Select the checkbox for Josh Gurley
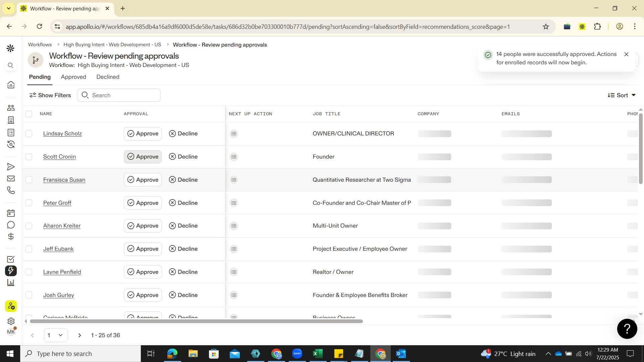Screen dimensions: 644x362 pyautogui.click(x=29, y=295)
